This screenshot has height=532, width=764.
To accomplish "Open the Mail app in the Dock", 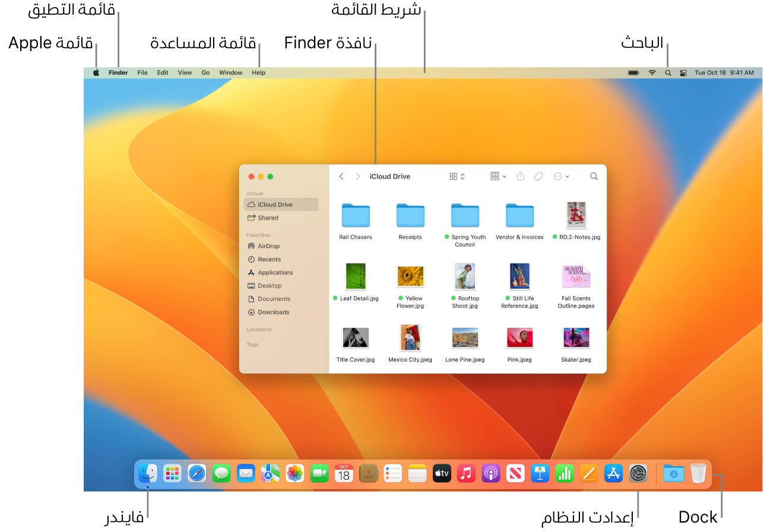I will pos(246,473).
